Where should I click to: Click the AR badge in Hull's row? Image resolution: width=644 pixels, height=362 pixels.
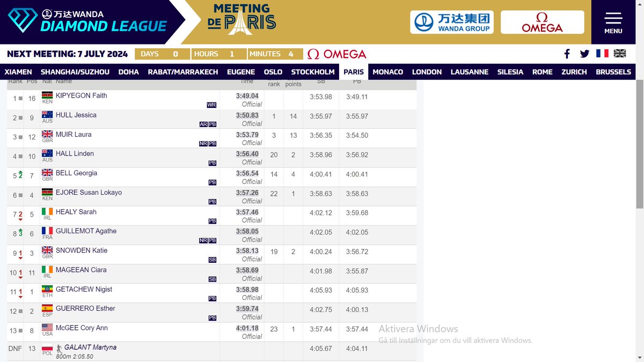coord(203,124)
